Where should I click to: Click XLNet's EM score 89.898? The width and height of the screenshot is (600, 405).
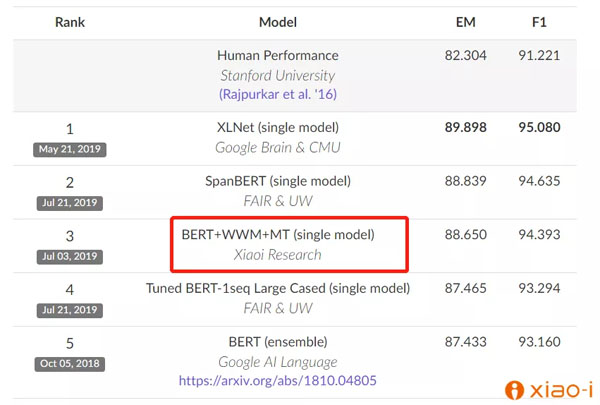(x=465, y=128)
